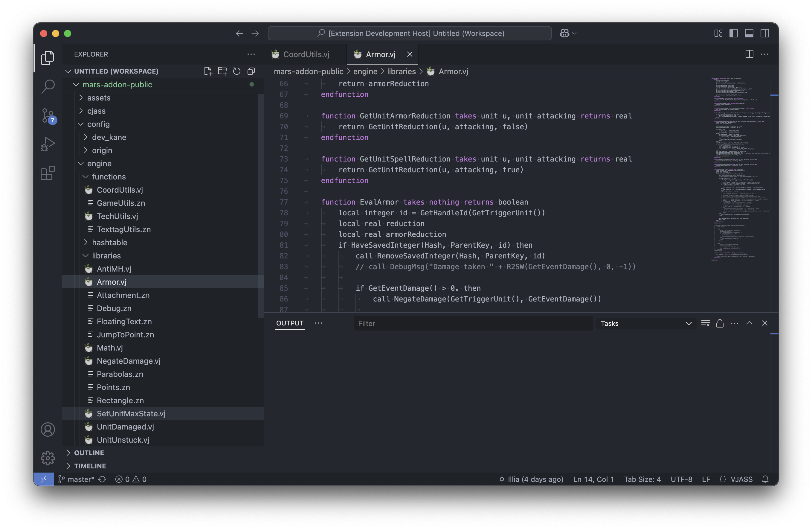Expand the OUTLINE section
This screenshot has height=530, width=812.
click(89, 453)
